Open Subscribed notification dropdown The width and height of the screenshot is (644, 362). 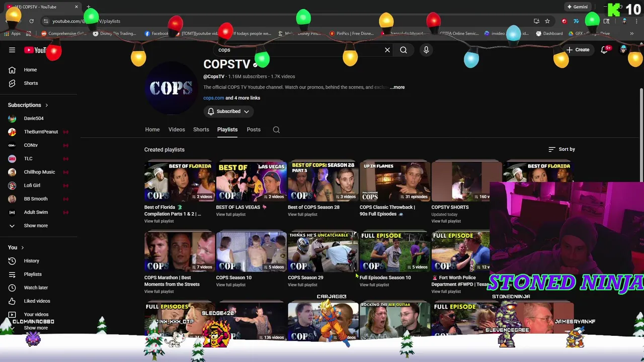pyautogui.click(x=228, y=111)
